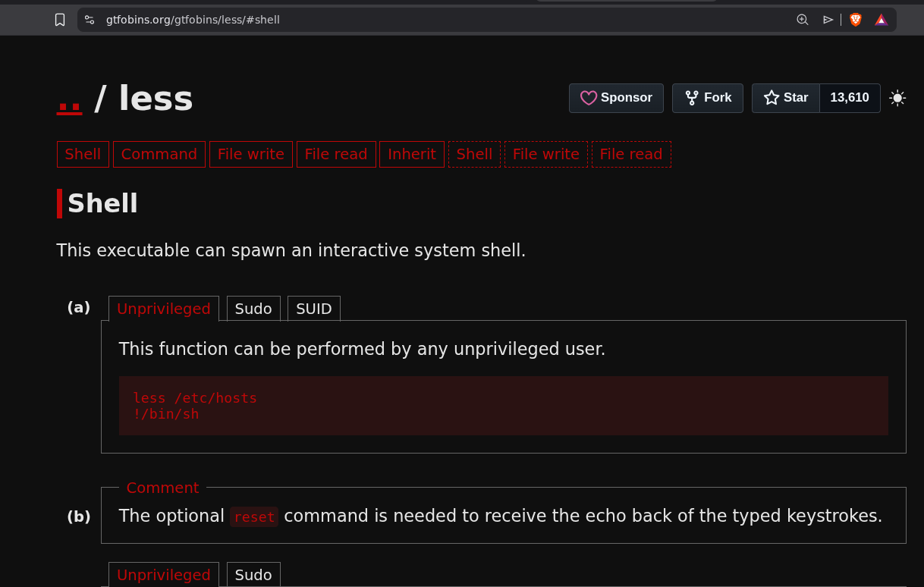Image resolution: width=924 pixels, height=587 pixels.
Task: Jump to the solid-bordered File read tag
Action: pyautogui.click(x=336, y=154)
